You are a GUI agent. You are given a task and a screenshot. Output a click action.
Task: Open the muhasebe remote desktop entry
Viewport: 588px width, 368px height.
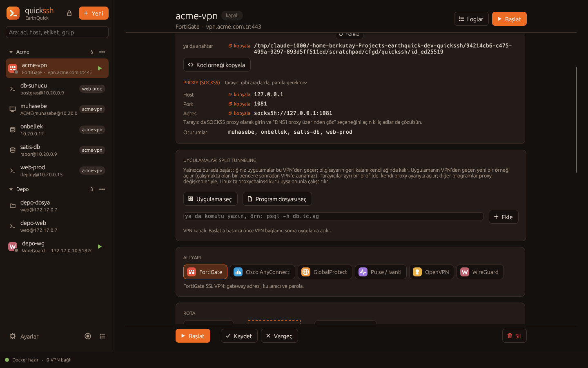[x=57, y=109]
